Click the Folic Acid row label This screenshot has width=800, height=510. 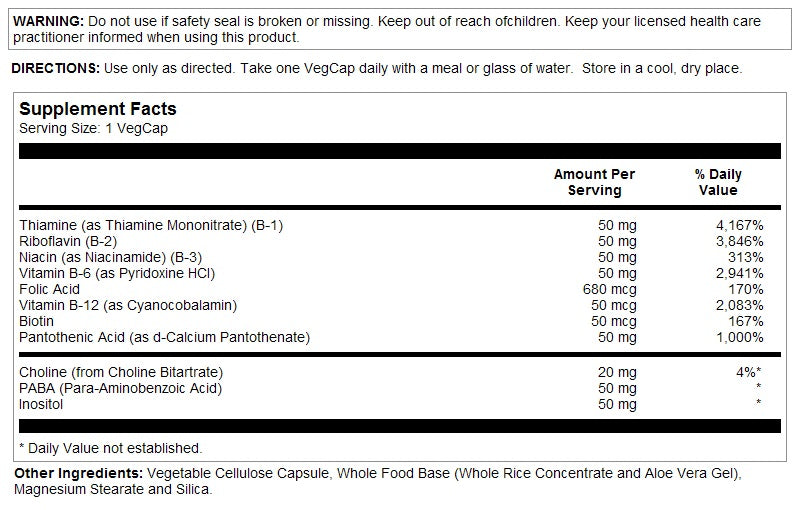pos(49,289)
